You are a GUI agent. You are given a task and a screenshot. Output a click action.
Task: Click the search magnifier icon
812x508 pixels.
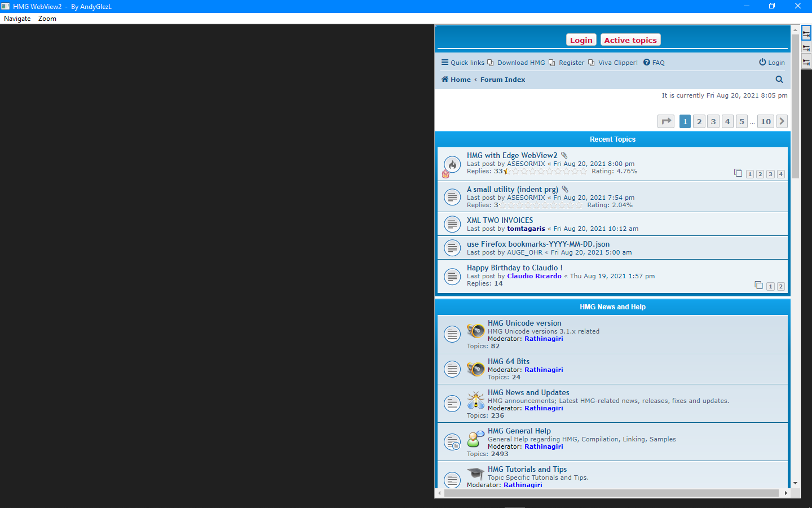(x=779, y=80)
